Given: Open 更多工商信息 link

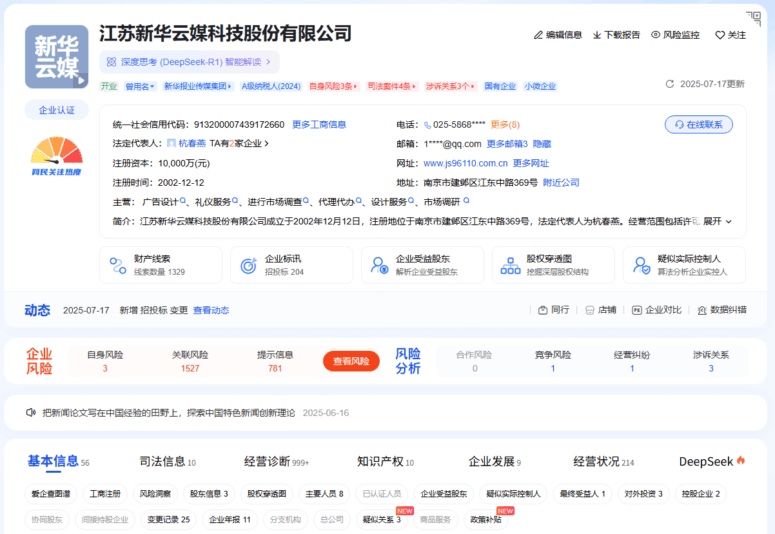Looking at the screenshot, I should pyautogui.click(x=319, y=125).
